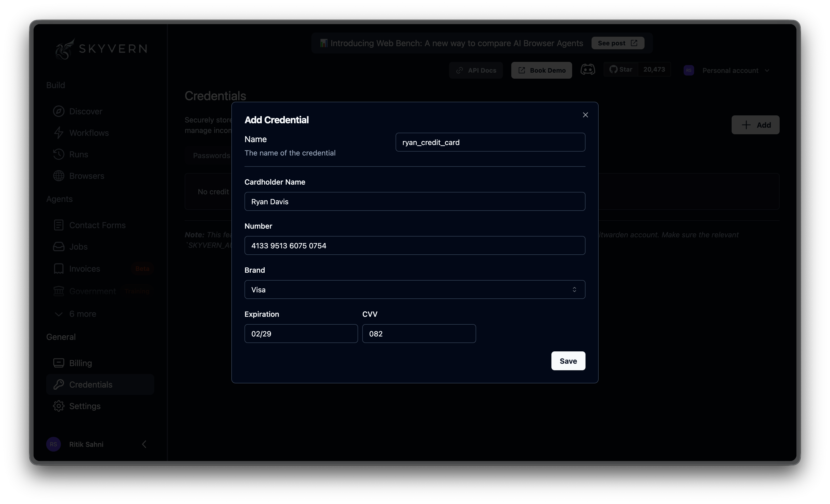Open the Contact Forms agent
The width and height of the screenshot is (830, 504).
(100, 225)
